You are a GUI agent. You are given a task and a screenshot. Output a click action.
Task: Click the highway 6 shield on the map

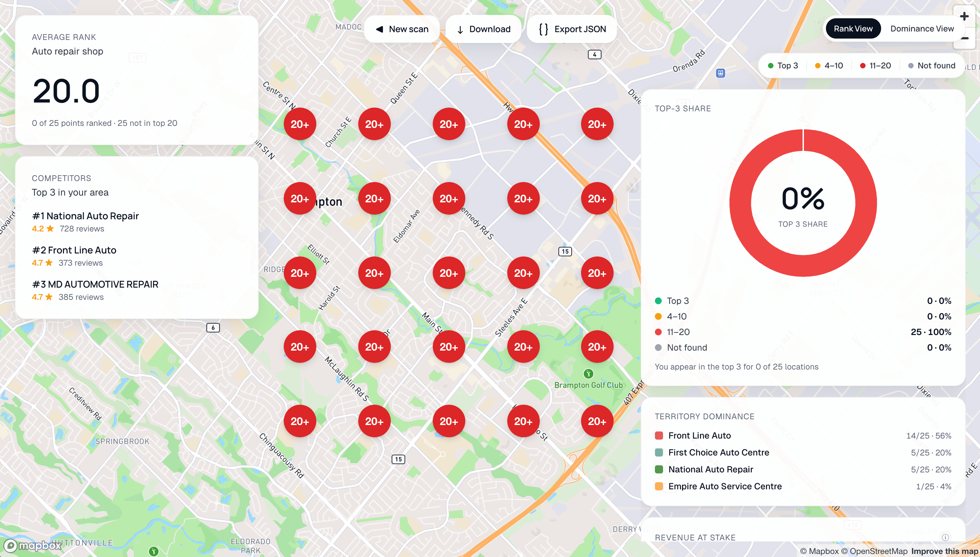pos(213,328)
